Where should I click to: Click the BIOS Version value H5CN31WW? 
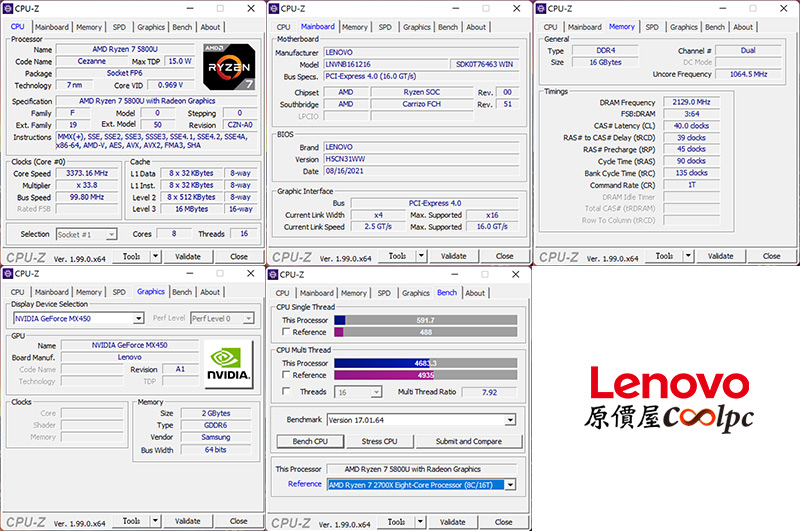tap(421, 159)
